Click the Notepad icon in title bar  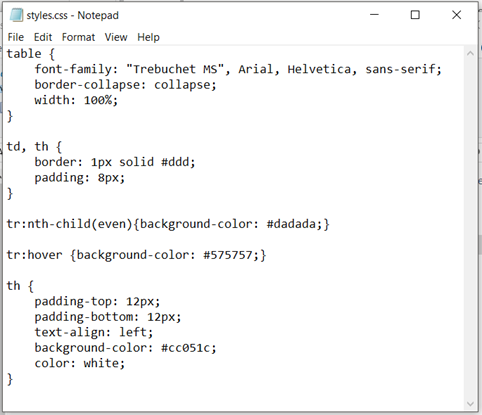[16, 15]
